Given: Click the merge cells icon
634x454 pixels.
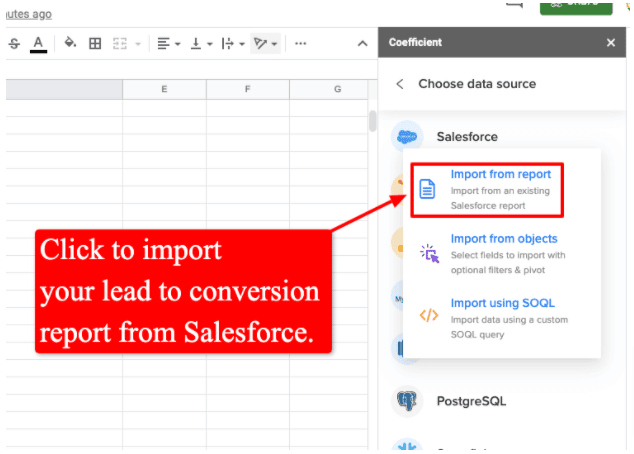Looking at the screenshot, I should [x=120, y=43].
